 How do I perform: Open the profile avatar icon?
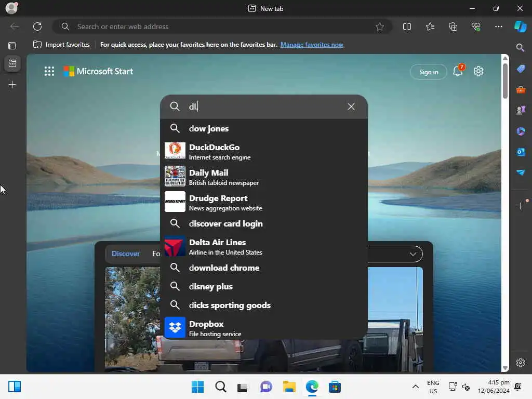point(11,8)
